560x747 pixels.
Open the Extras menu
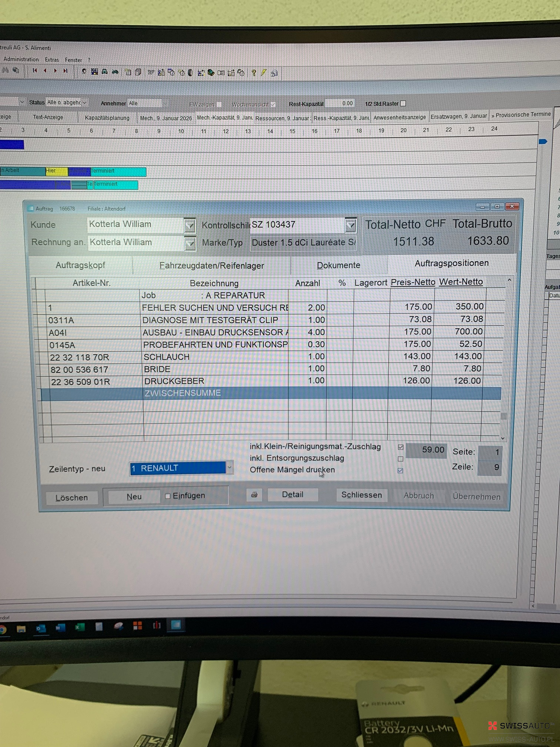coord(52,60)
